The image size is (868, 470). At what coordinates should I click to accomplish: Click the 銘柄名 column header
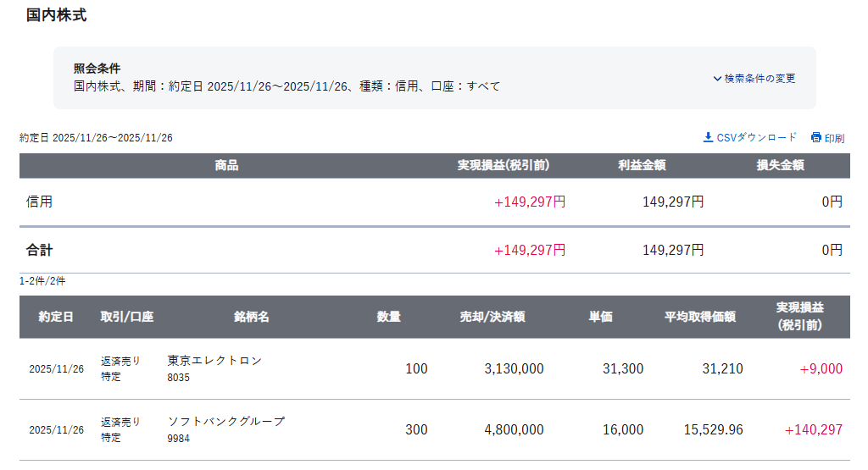point(252,317)
